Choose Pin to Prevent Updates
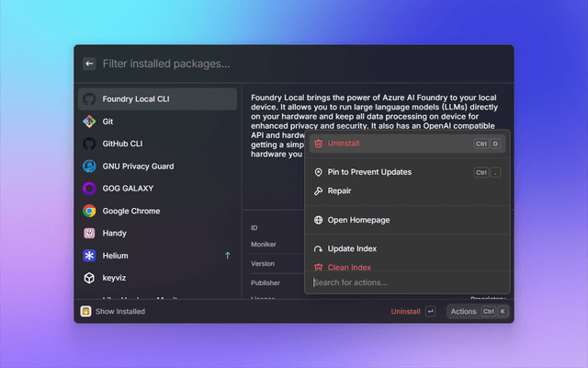This screenshot has height=368, width=588. pyautogui.click(x=407, y=172)
